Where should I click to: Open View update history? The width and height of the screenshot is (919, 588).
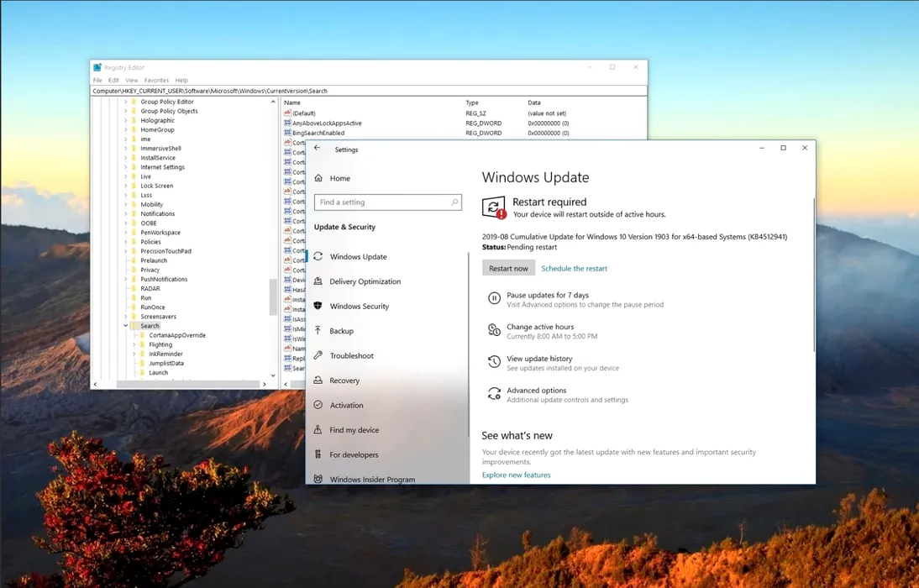[540, 358]
